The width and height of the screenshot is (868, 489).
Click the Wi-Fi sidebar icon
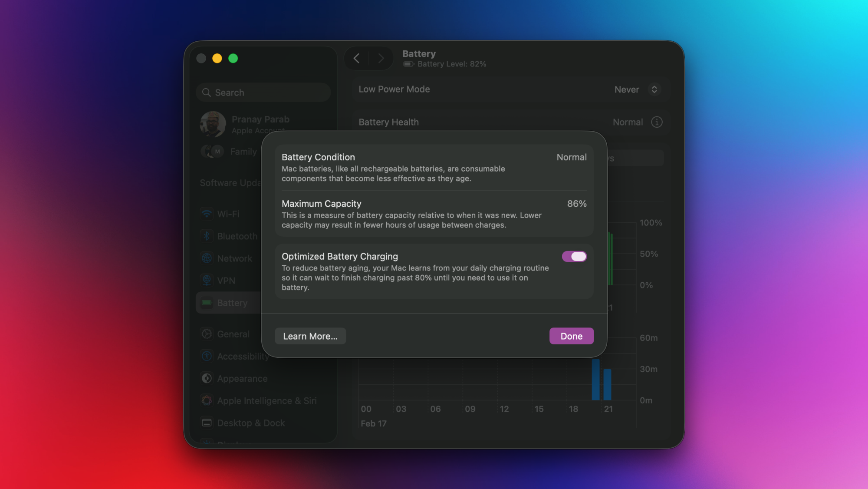pyautogui.click(x=207, y=214)
